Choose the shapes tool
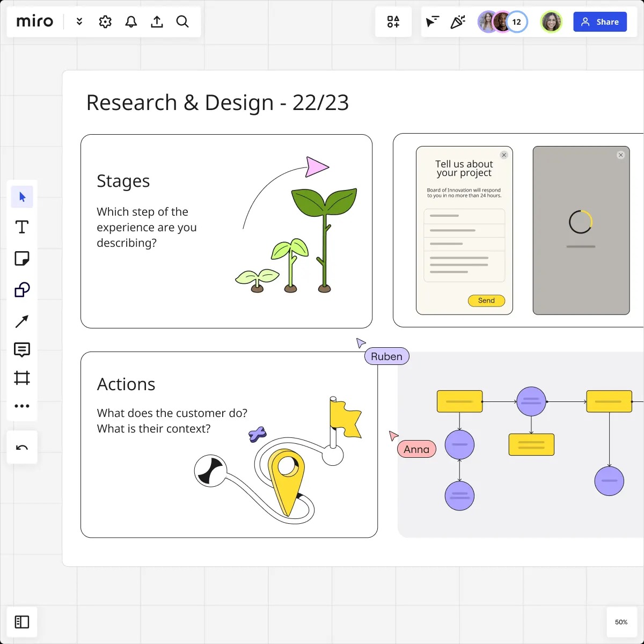 pos(22,289)
